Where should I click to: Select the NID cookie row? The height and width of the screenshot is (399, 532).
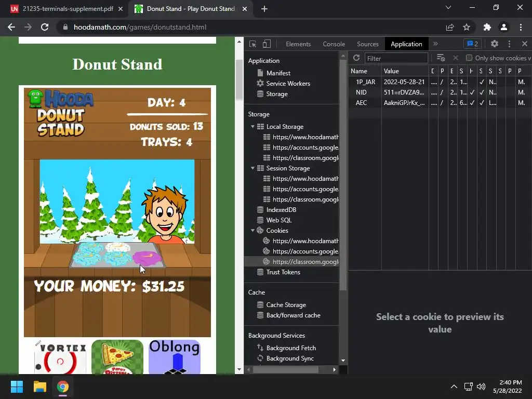(440, 92)
